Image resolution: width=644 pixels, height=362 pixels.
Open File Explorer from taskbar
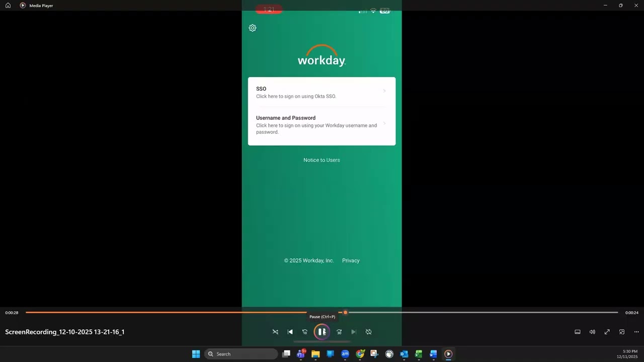(315, 354)
